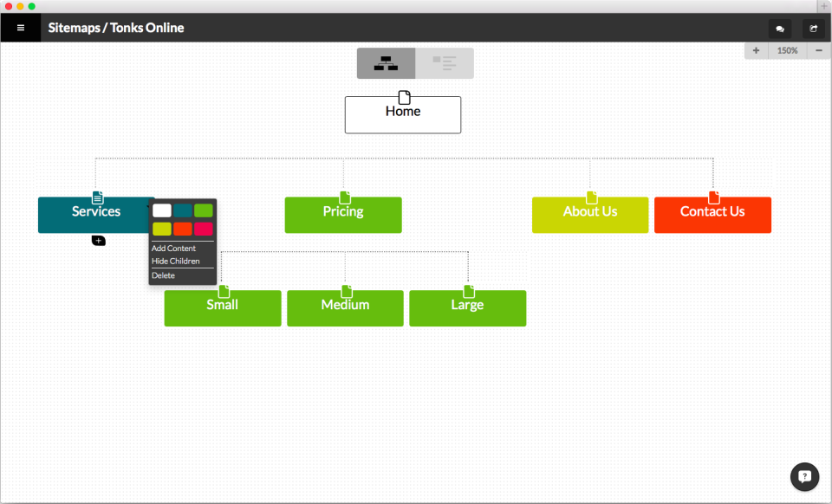The image size is (832, 504).
Task: Choose Delete in the Services context menu
Action: point(164,275)
